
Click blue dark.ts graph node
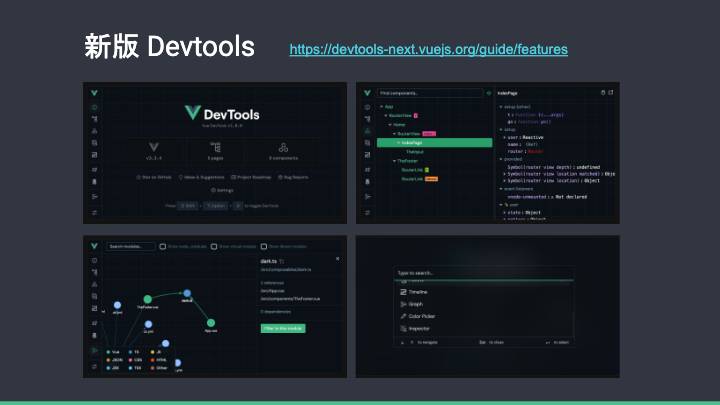187,293
